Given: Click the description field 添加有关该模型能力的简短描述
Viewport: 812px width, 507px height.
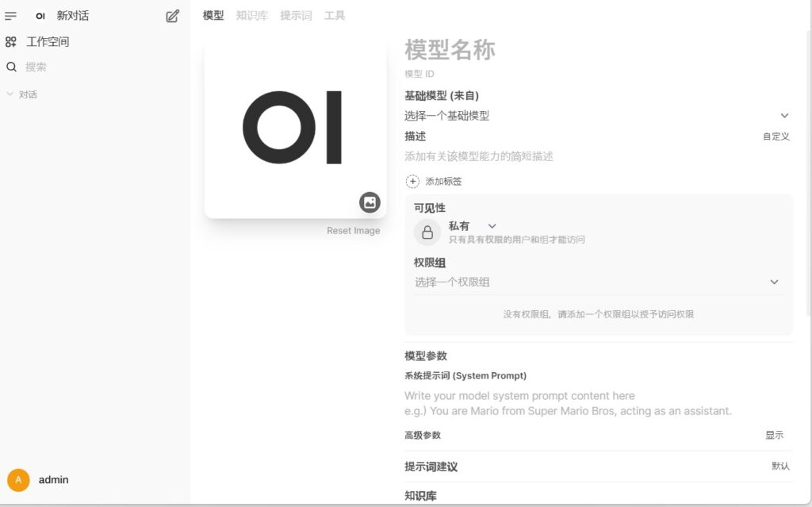Looking at the screenshot, I should (598, 156).
